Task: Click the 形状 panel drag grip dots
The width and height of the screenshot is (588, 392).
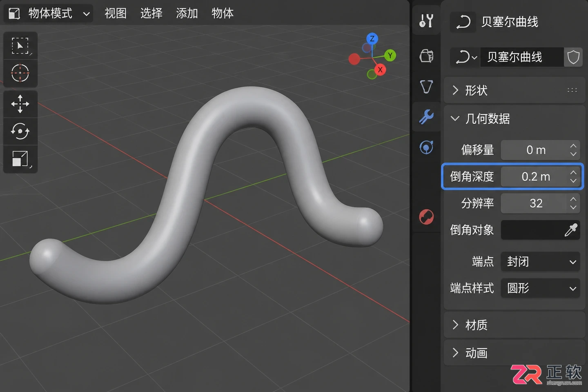Action: (x=572, y=90)
